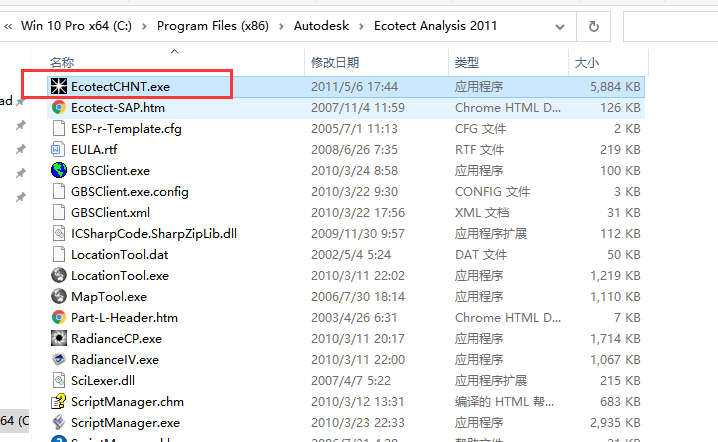
Task: Select the RadianceCP.exe file name
Action: coord(116,338)
